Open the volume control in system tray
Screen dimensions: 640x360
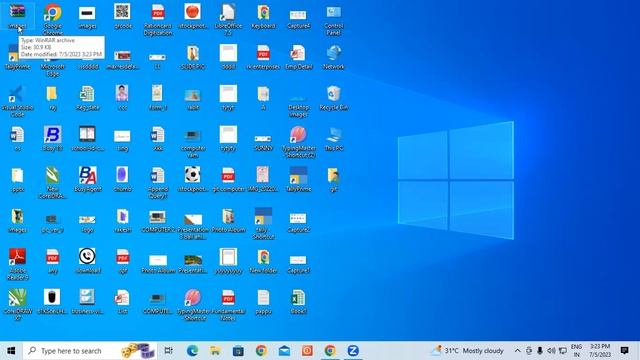[551, 351]
